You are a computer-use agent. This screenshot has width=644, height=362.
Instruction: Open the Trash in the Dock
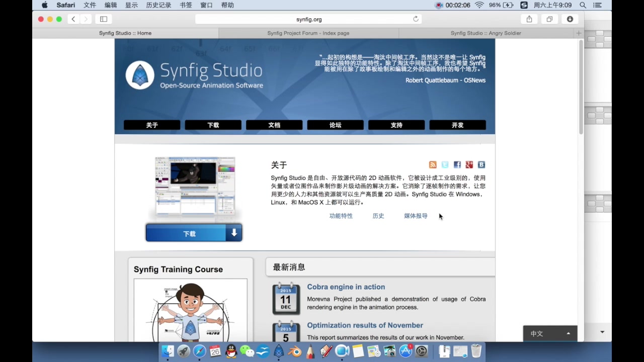(x=476, y=351)
